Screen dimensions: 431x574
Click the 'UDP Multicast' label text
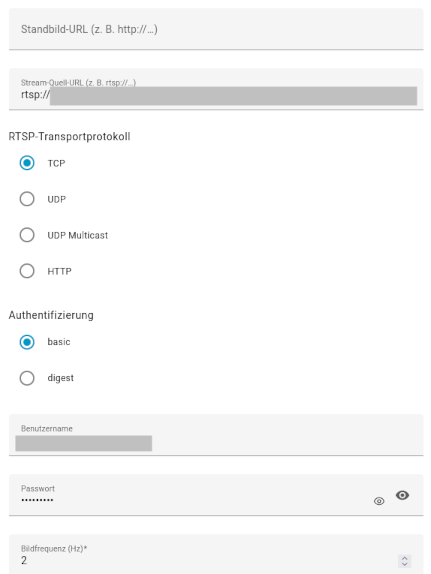pos(78,235)
